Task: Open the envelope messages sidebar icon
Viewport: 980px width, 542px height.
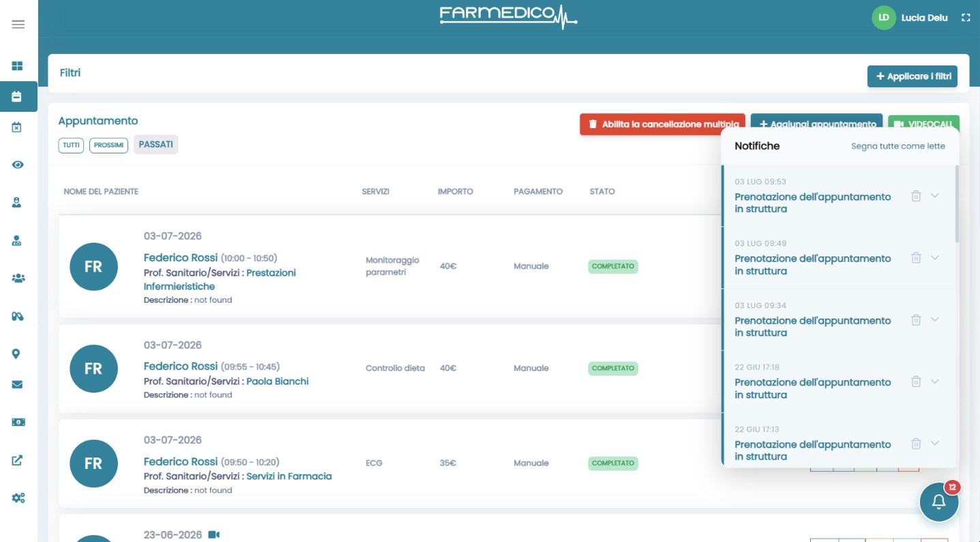Action: 18,385
